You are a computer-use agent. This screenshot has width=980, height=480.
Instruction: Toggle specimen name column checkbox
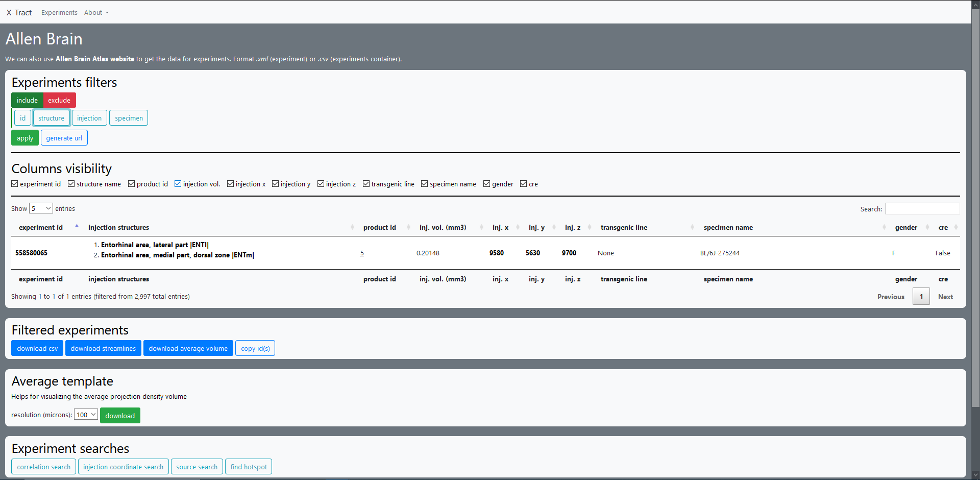point(425,184)
